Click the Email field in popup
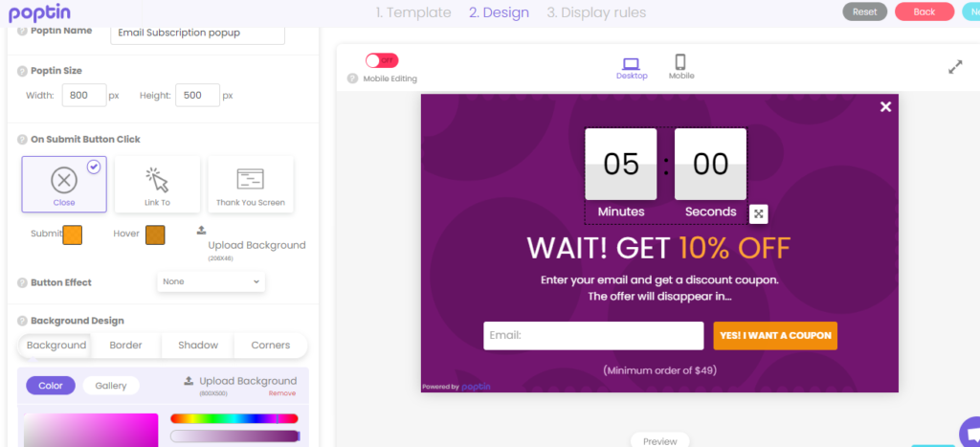Screen dimensions: 980x447 pyautogui.click(x=593, y=336)
